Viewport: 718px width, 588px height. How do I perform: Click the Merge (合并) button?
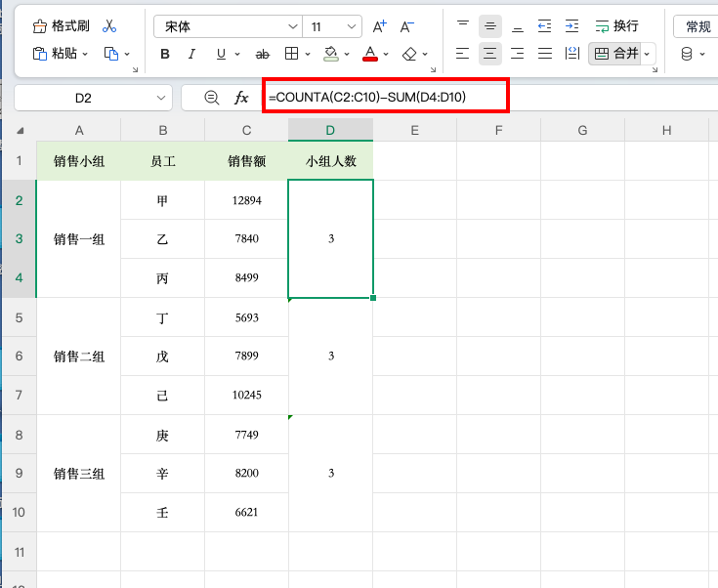pyautogui.click(x=615, y=54)
